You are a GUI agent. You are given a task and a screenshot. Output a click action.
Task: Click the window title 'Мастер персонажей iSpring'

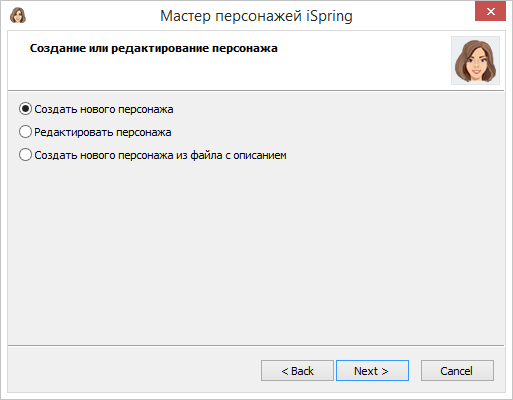256,16
